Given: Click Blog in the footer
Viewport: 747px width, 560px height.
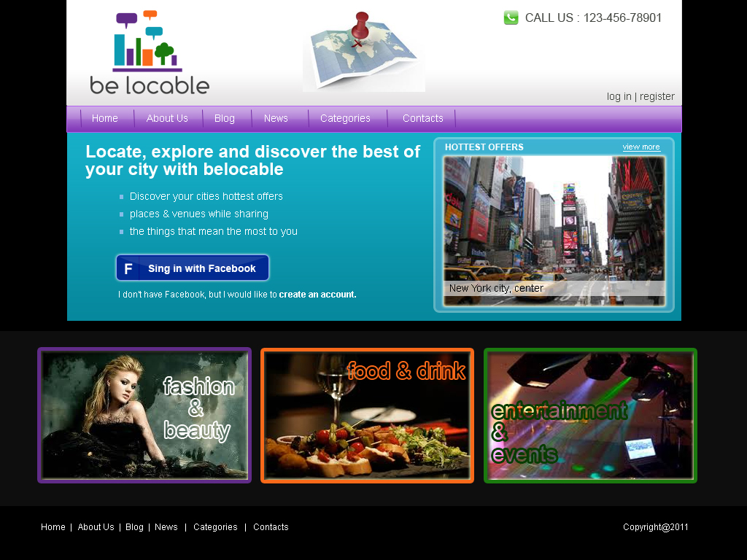Looking at the screenshot, I should tap(134, 527).
